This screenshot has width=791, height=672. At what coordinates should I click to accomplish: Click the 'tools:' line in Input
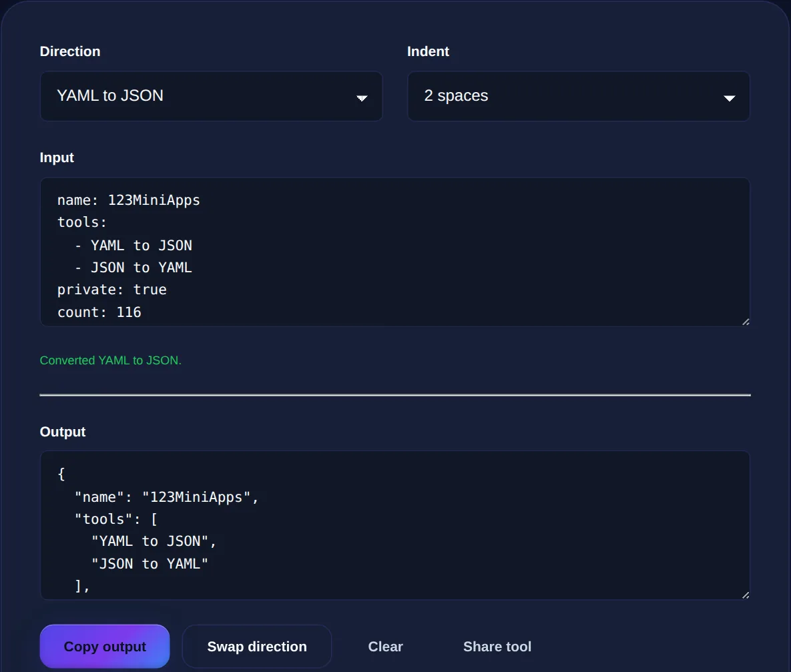click(81, 222)
